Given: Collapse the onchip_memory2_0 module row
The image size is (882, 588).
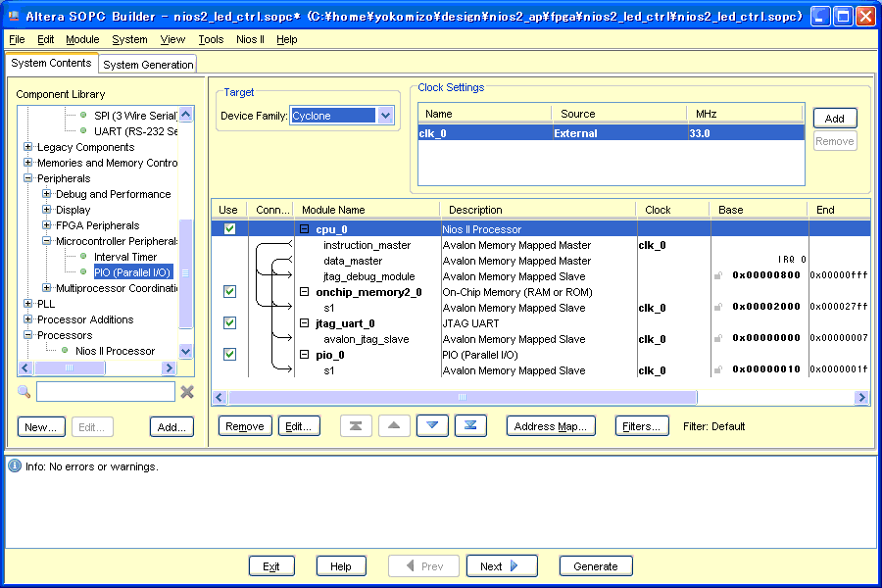Looking at the screenshot, I should tap(305, 291).
